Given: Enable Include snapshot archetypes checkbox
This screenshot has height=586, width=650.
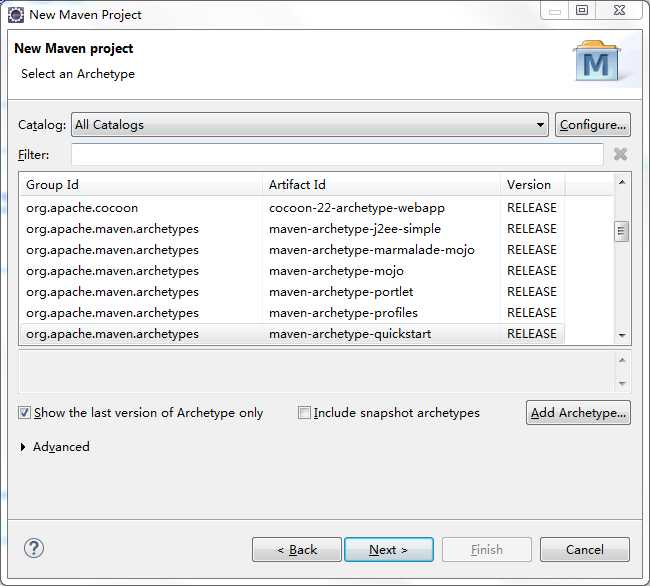Looking at the screenshot, I should [304, 413].
